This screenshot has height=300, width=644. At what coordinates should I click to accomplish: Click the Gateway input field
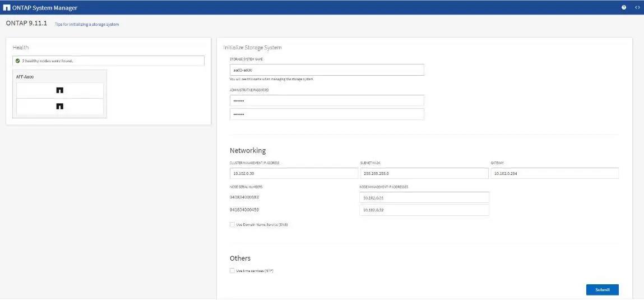(x=554, y=173)
